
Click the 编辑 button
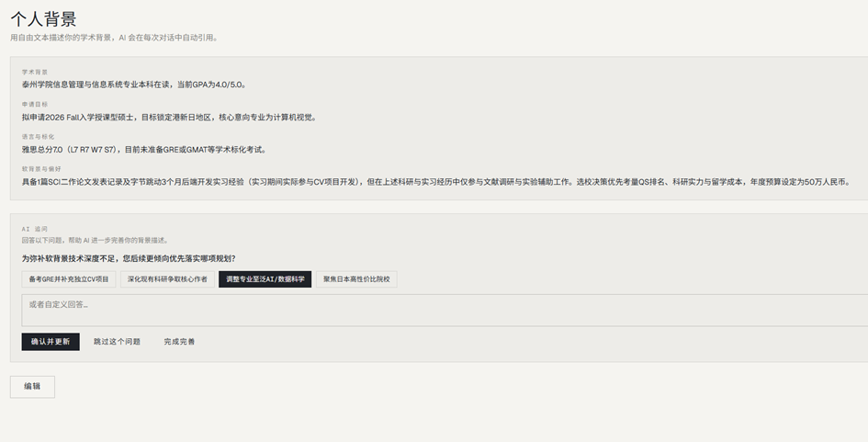[32, 387]
